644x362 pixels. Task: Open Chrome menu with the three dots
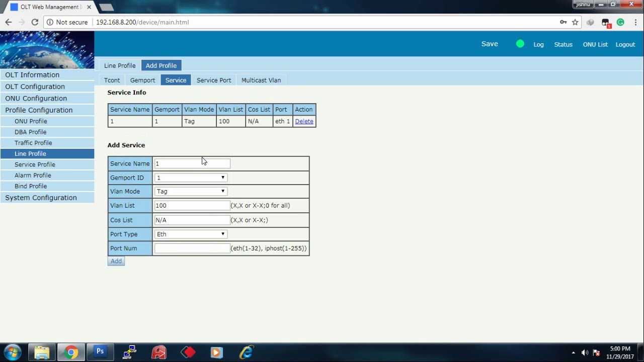pyautogui.click(x=635, y=22)
